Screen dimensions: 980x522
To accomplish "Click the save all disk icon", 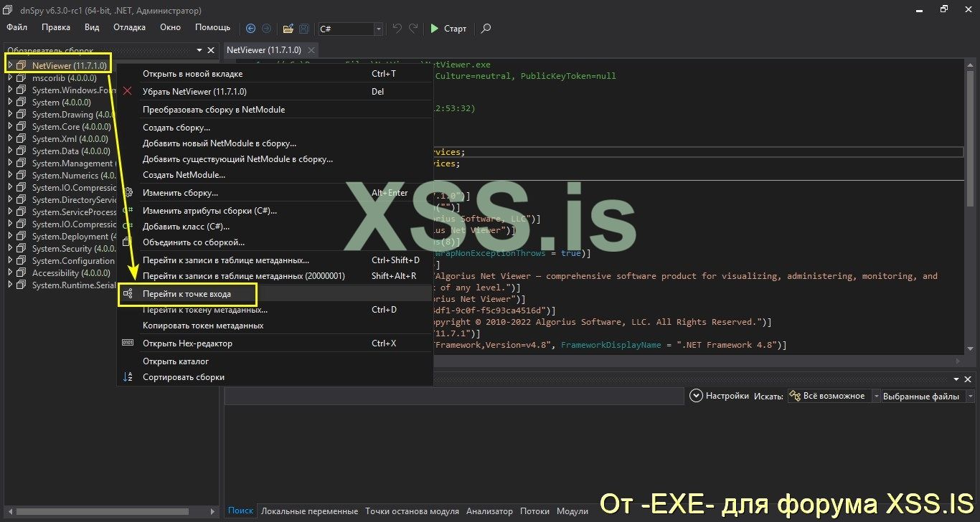I will click(x=304, y=29).
